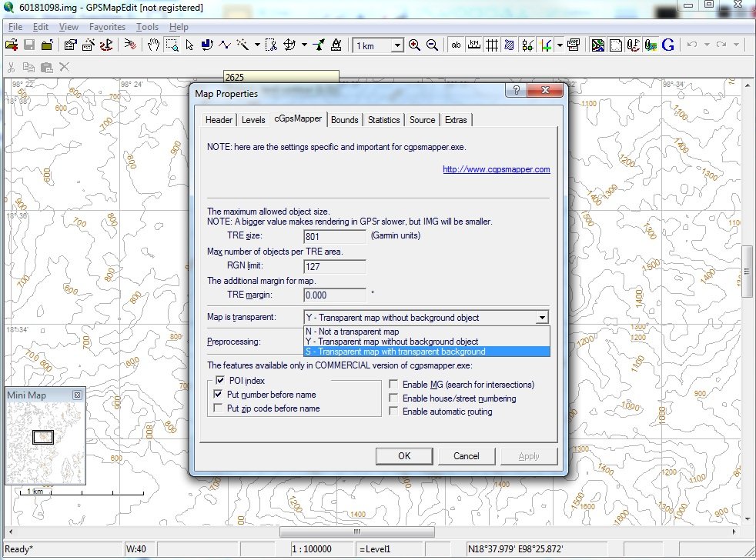This screenshot has width=756, height=560.
Task: Open the Favorites menu
Action: tap(107, 27)
